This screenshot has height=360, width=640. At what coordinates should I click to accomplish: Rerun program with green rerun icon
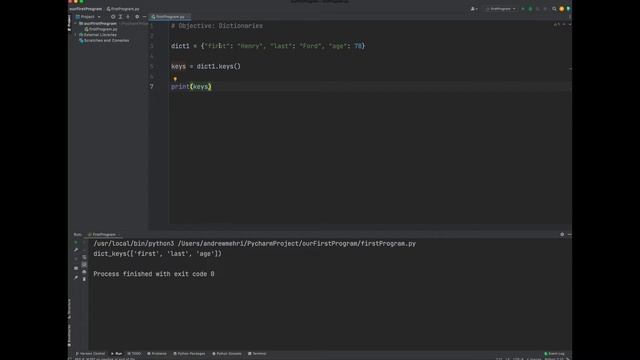click(x=76, y=242)
